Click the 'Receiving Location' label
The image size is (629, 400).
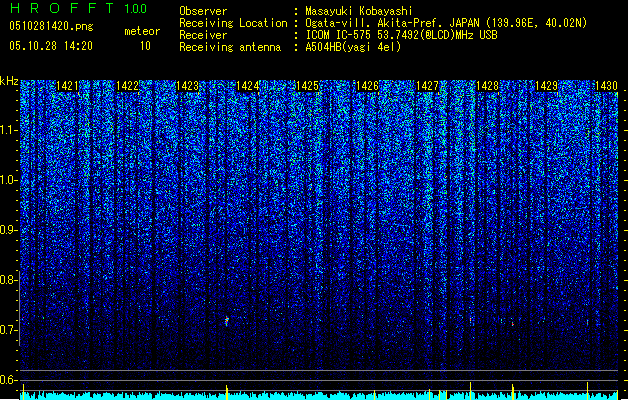pos(233,23)
